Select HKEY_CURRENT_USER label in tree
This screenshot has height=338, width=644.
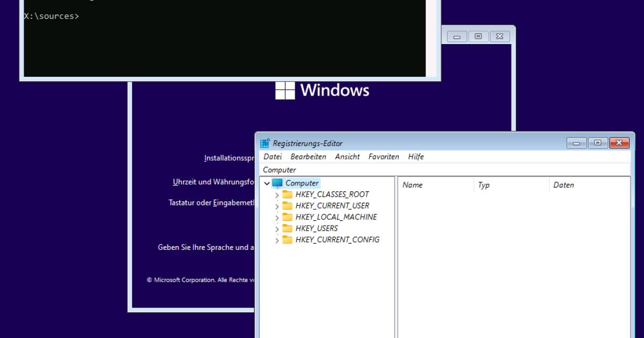click(x=332, y=206)
